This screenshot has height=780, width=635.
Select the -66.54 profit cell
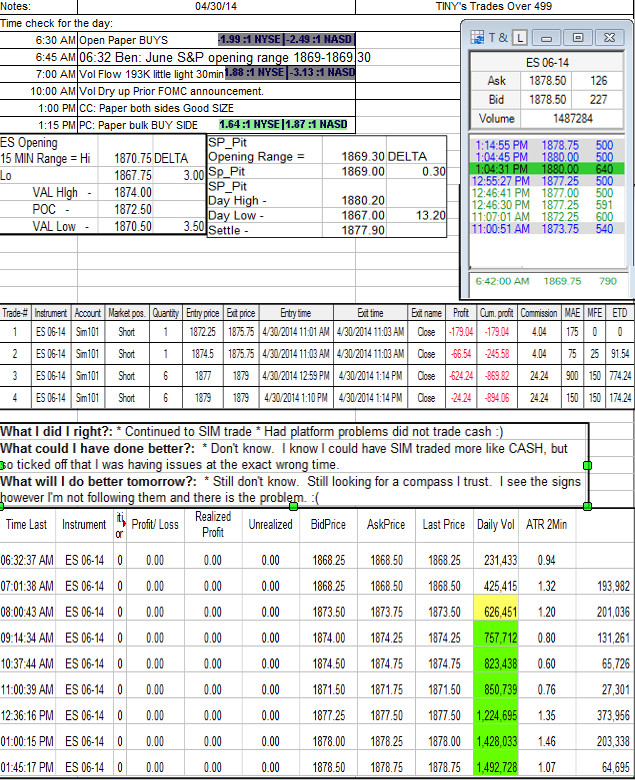pos(461,354)
